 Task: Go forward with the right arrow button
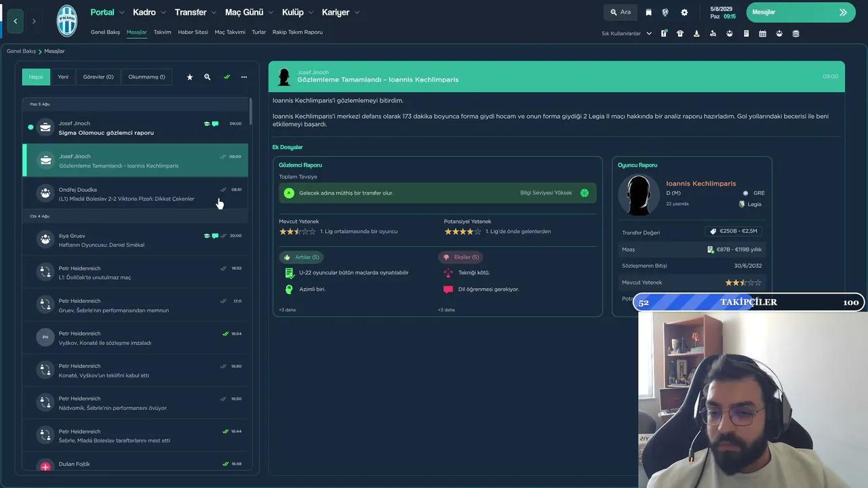point(34,21)
